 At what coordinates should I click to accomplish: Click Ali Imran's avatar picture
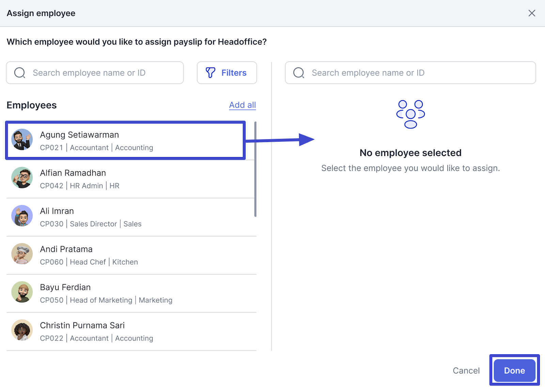(x=22, y=216)
